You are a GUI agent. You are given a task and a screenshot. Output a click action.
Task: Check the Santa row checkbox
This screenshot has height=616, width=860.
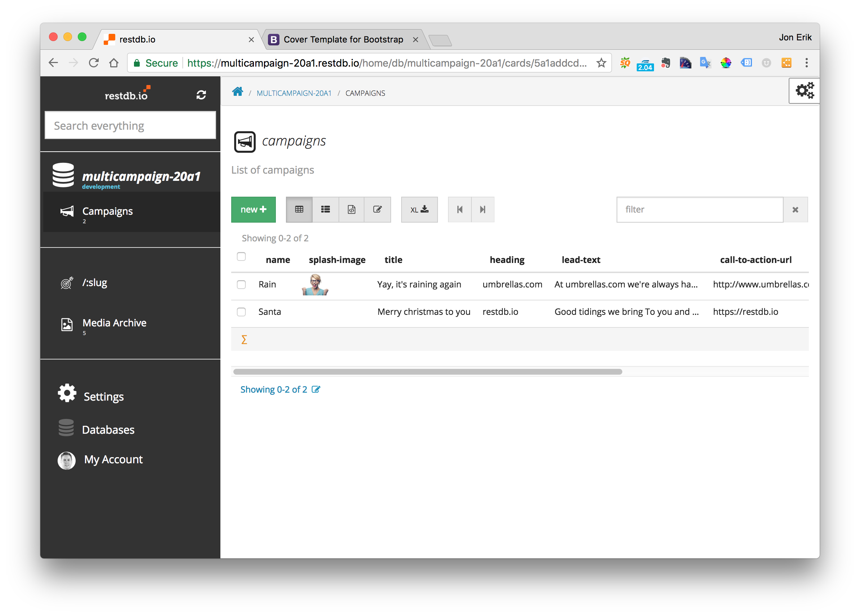click(x=241, y=312)
